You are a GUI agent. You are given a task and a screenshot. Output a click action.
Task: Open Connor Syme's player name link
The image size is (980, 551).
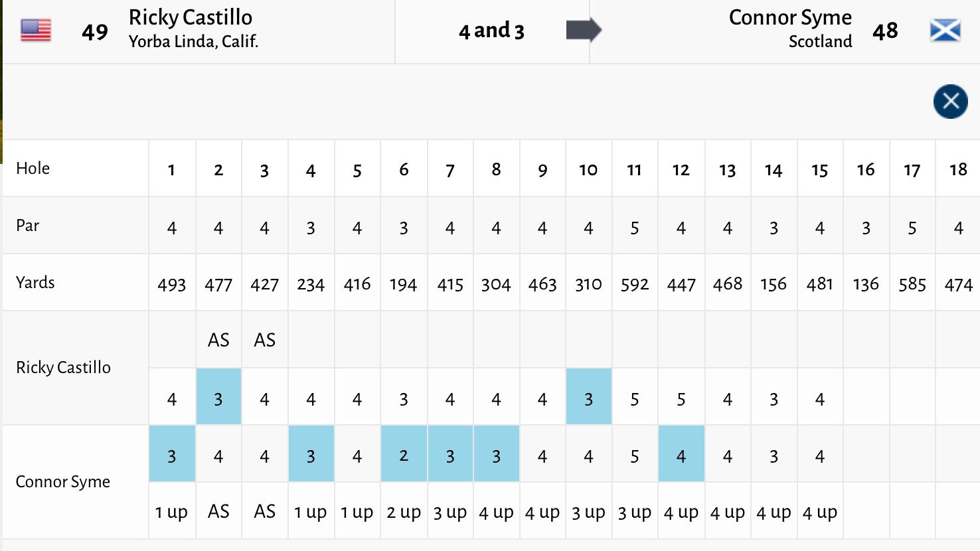pos(790,18)
